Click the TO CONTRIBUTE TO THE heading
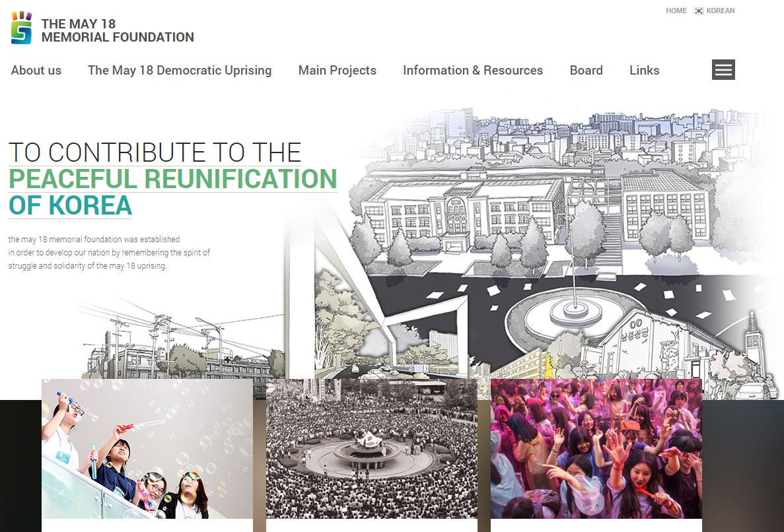Viewport: 784px width, 532px height. 155,152
